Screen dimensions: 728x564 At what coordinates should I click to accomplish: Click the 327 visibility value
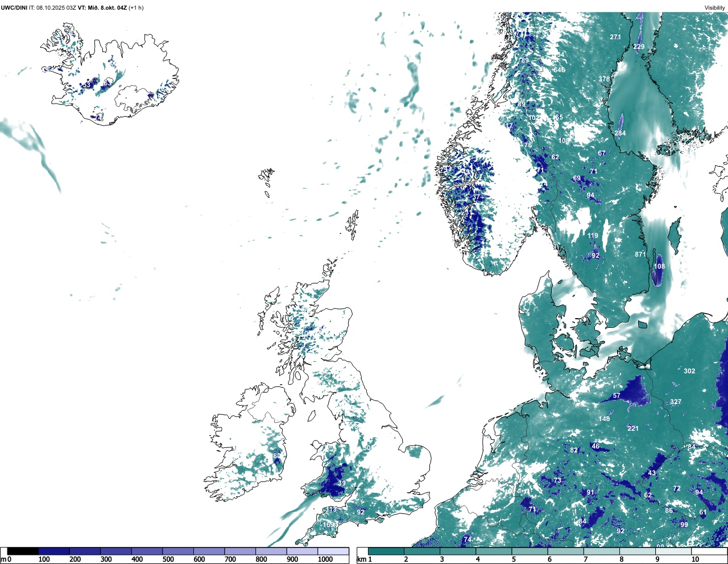coord(676,402)
